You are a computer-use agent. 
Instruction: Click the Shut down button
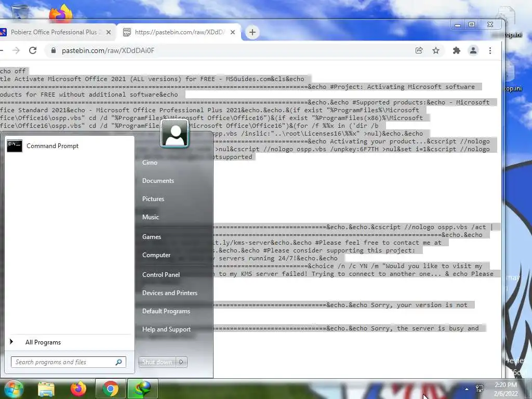pos(157,362)
